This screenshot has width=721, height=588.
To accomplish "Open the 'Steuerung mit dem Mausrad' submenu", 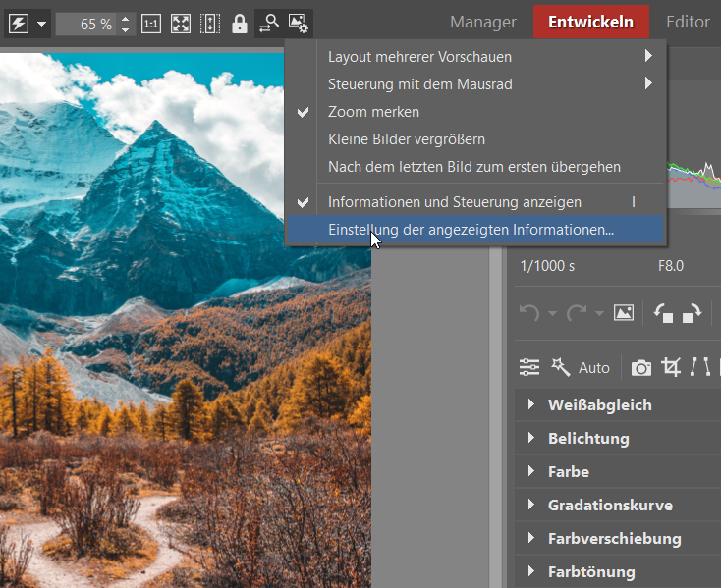I will (x=419, y=84).
